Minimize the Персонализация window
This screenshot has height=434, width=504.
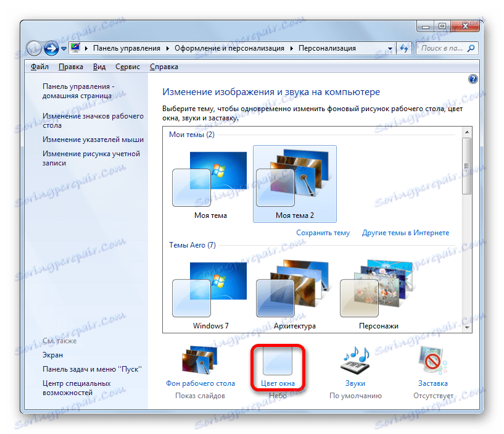(426, 27)
